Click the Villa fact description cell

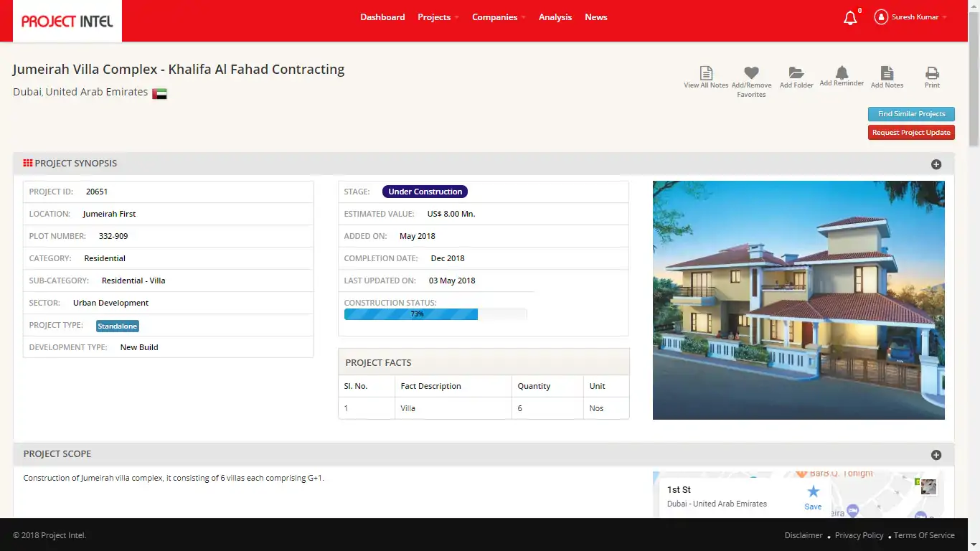click(x=453, y=408)
